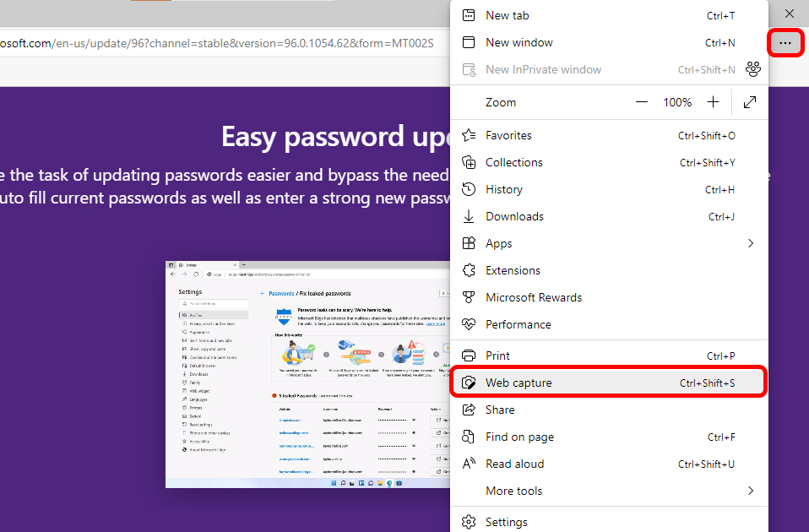Click the Settings gear icon
Screen dimensions: 809x532
tap(469, 522)
